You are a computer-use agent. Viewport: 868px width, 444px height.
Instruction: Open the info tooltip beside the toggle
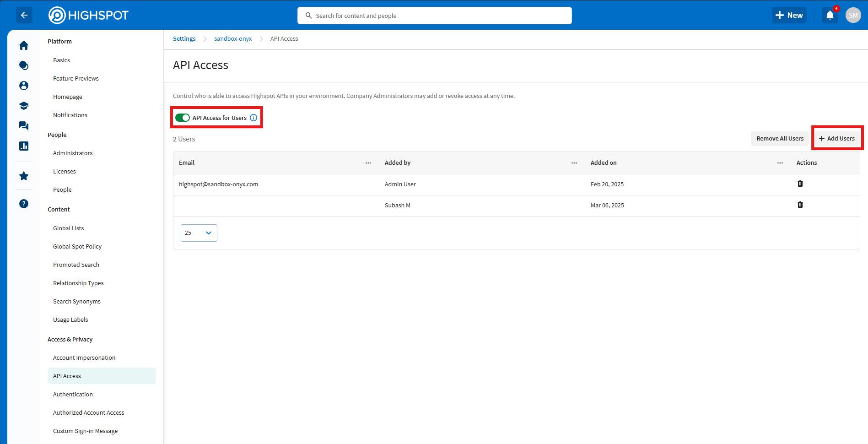(x=253, y=118)
